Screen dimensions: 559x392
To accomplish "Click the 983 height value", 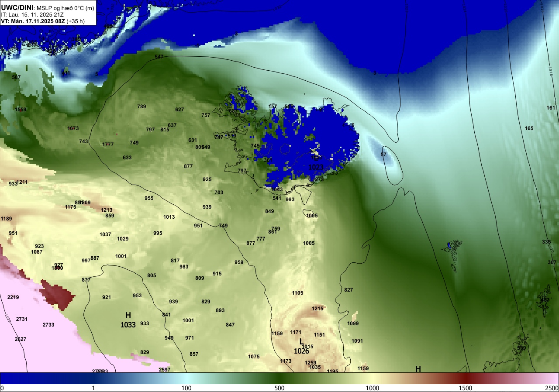I will [x=184, y=267].
